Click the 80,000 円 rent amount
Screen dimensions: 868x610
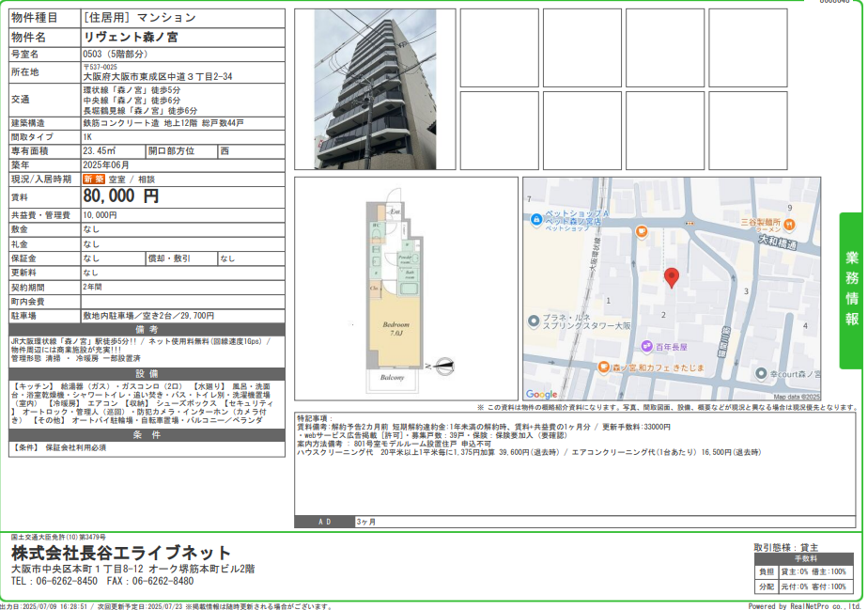(x=120, y=196)
